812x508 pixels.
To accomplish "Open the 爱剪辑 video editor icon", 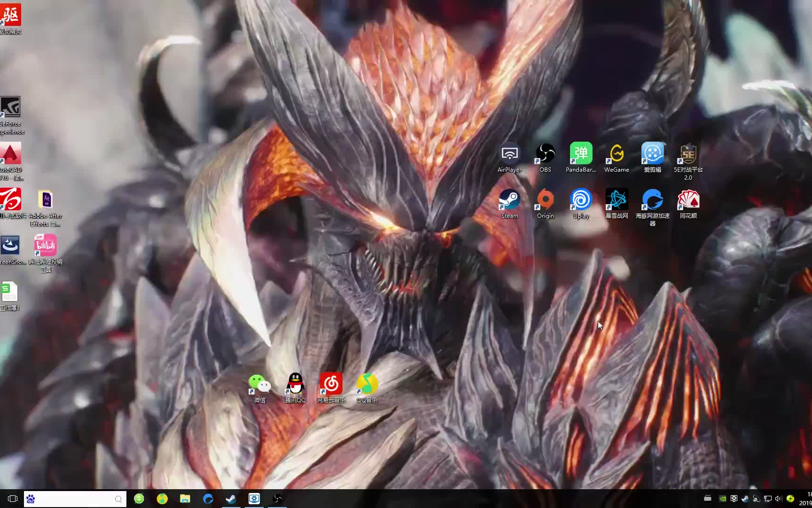I will [652, 158].
